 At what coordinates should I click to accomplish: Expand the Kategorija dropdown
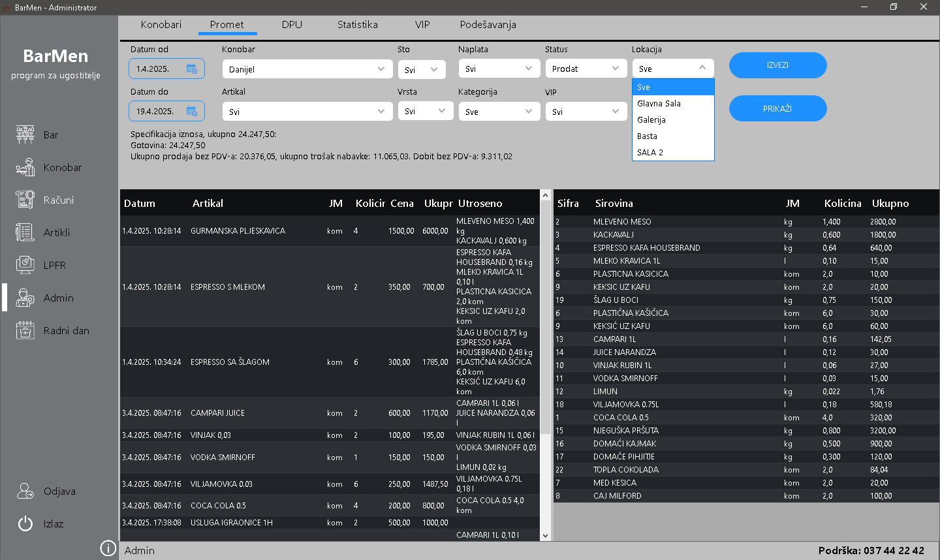528,112
